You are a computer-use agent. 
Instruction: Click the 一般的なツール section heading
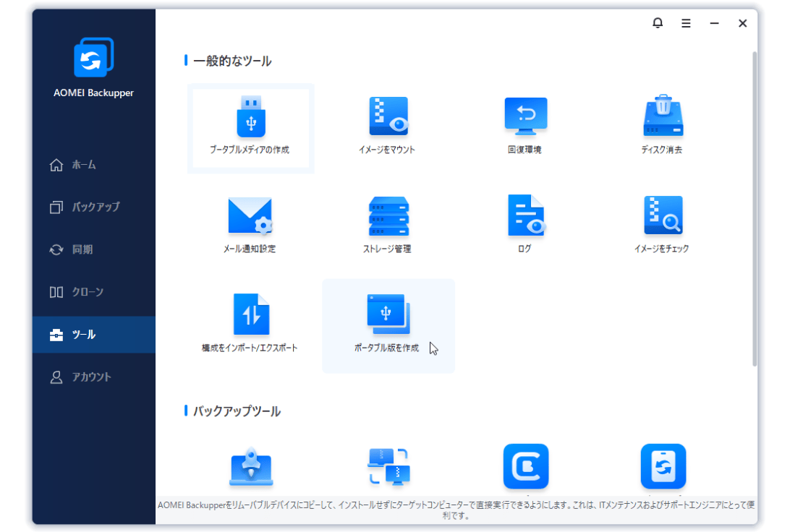[x=232, y=61]
